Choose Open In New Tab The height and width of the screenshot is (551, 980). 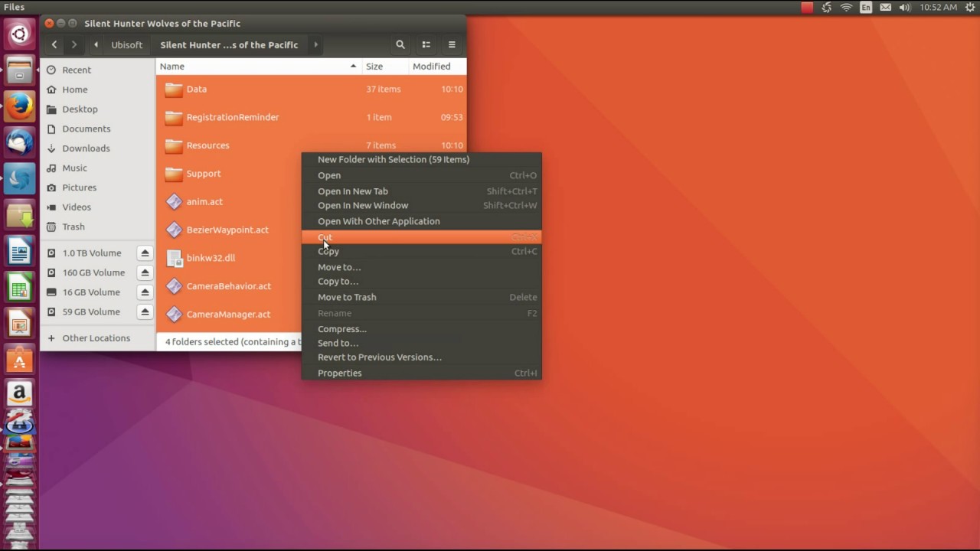pyautogui.click(x=422, y=191)
